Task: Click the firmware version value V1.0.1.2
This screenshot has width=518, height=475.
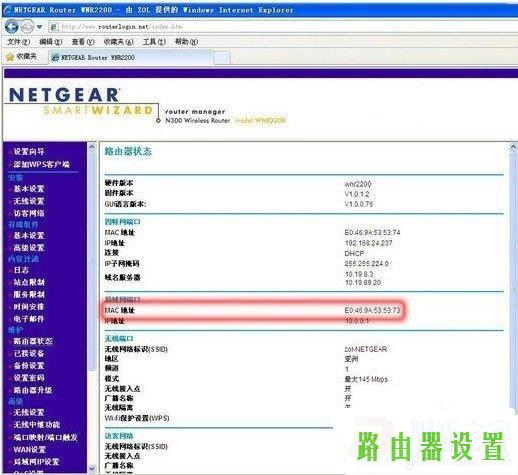Action: coord(357,194)
